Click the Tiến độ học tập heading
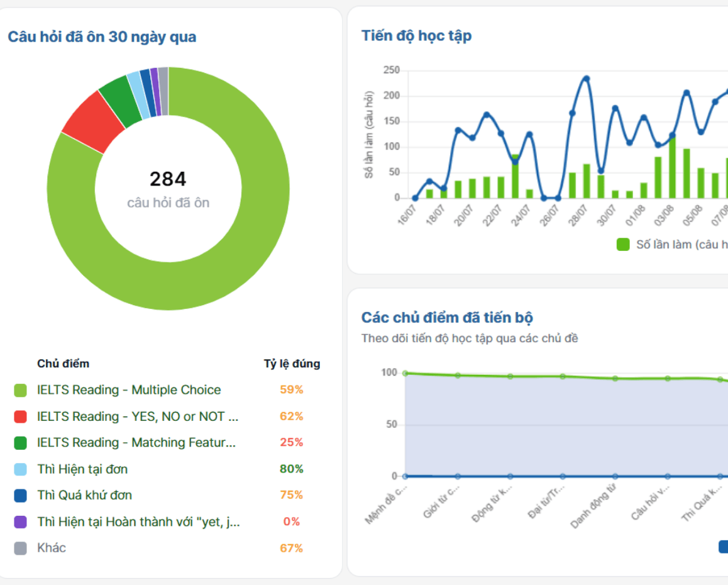Screen dimensions: 728x585 tap(416, 36)
